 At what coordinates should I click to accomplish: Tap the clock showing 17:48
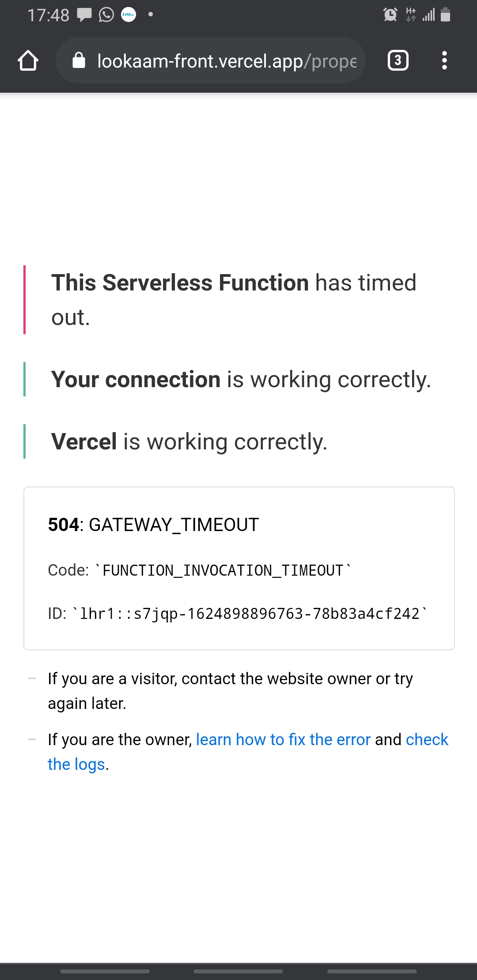[x=49, y=15]
